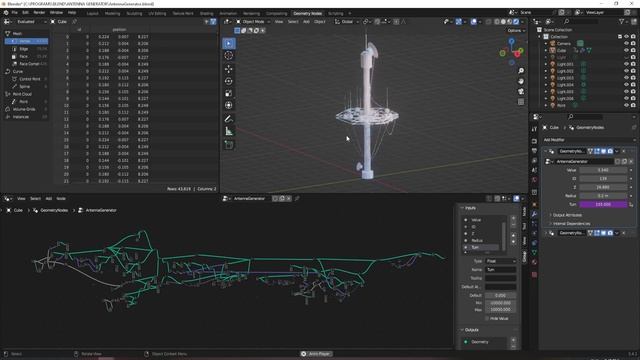Image resolution: width=640 pixels, height=360 pixels.
Task: Hide Light.006 using its eye icon
Action: coord(626,98)
